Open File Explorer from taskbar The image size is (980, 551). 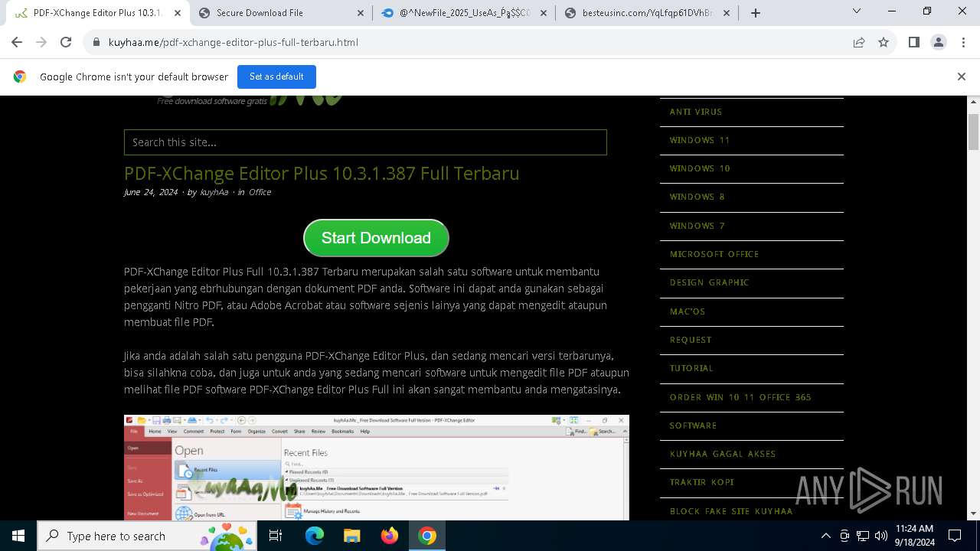tap(351, 536)
